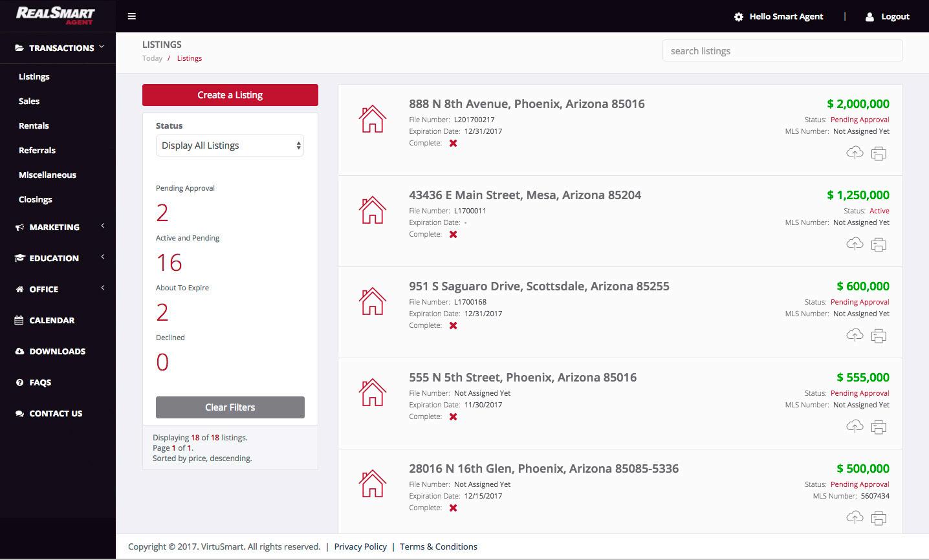This screenshot has width=929, height=560.
Task: Click the $ 2,000,000 price
Action: point(858,103)
